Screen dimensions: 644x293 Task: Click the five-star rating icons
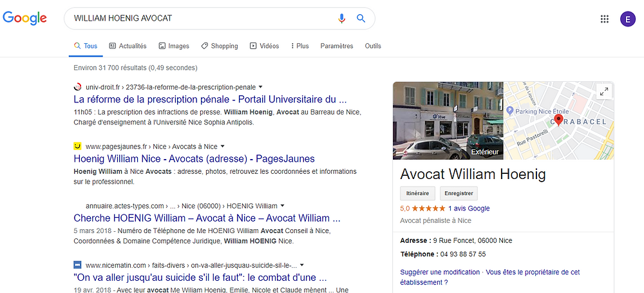pyautogui.click(x=428, y=209)
